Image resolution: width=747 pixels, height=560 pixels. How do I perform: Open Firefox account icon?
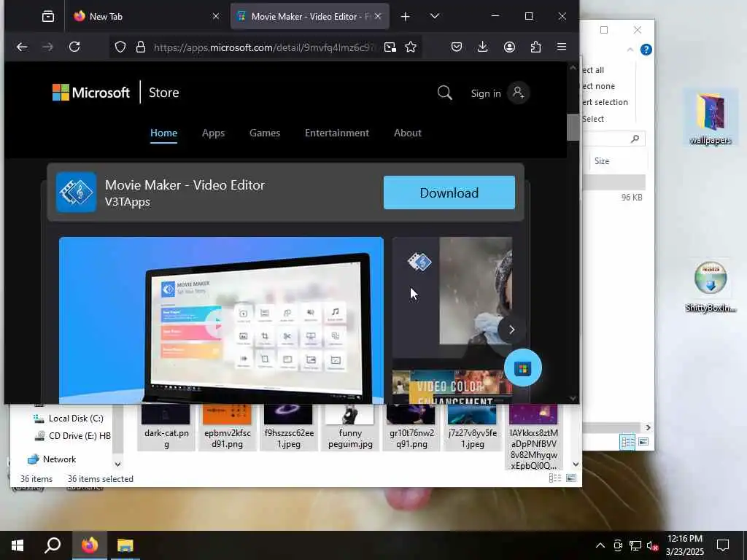pos(509,47)
